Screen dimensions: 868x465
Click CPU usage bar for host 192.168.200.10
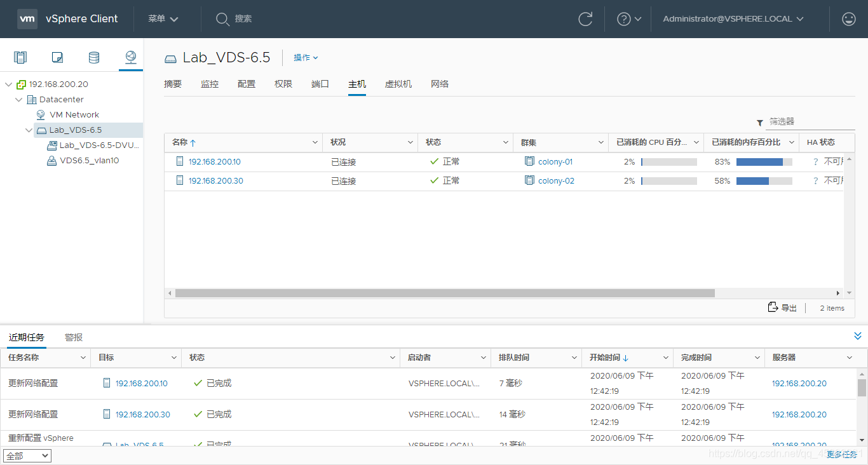tap(669, 162)
